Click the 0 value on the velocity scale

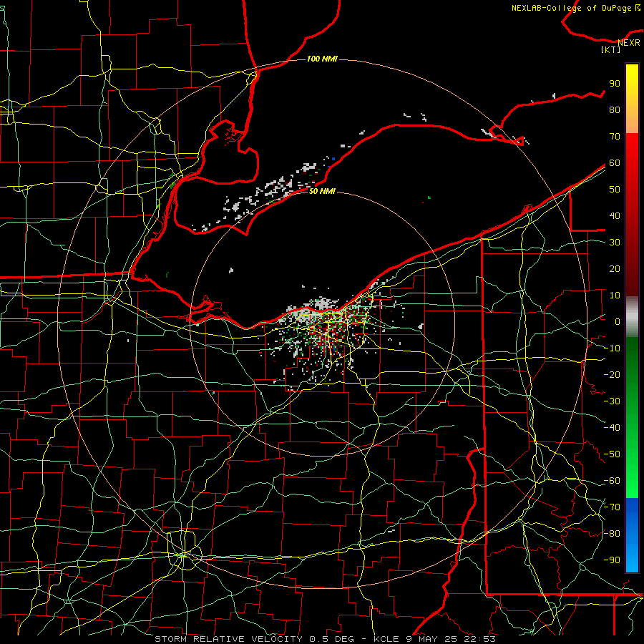pos(618,322)
